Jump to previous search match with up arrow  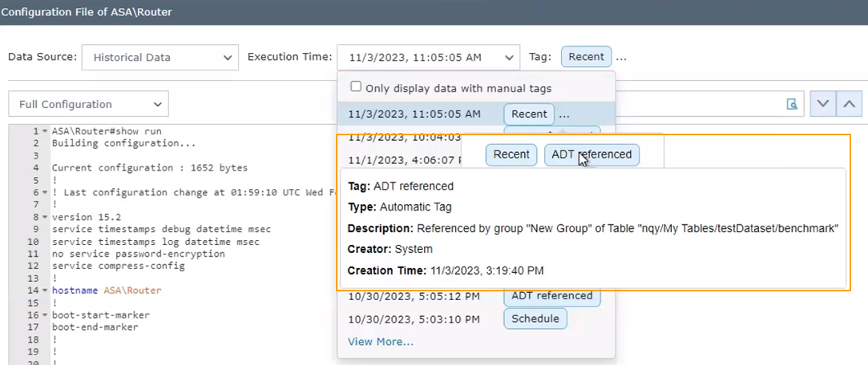click(x=848, y=104)
